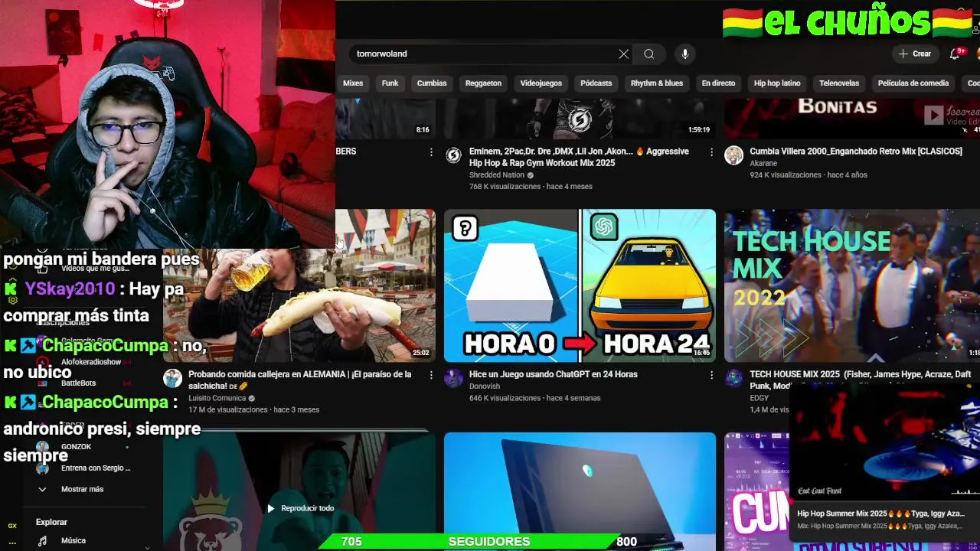The image size is (980, 551).
Task: Open Luisito Comunica channel name link
Action: tap(217, 398)
